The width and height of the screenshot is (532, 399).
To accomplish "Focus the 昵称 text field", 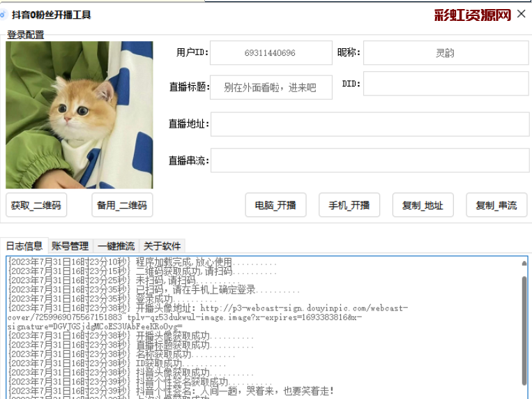I will pos(446,53).
